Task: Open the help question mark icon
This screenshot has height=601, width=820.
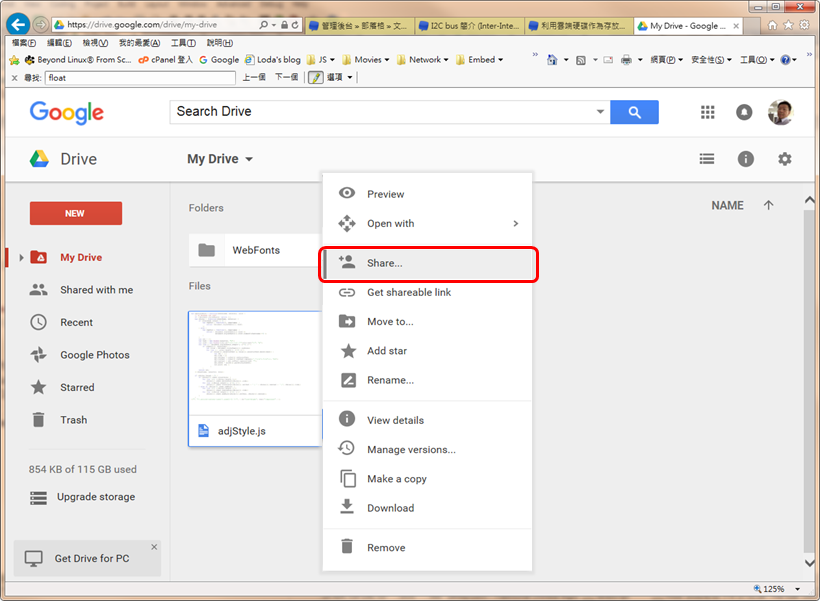Action: (785, 60)
